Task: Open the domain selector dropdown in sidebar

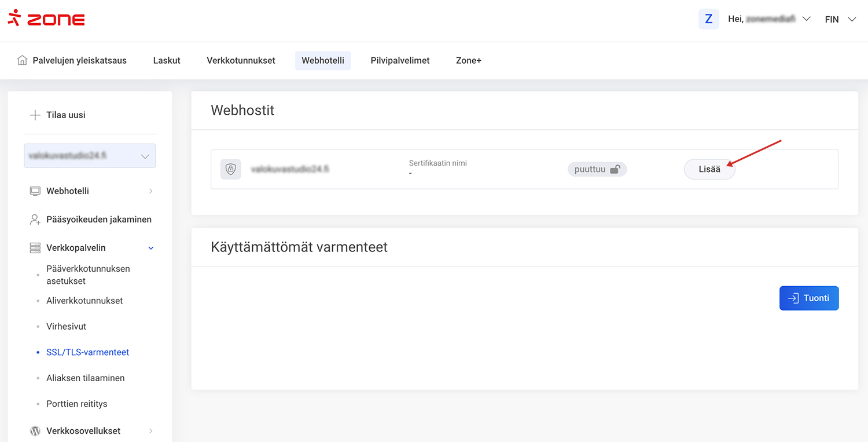Action: 90,156
